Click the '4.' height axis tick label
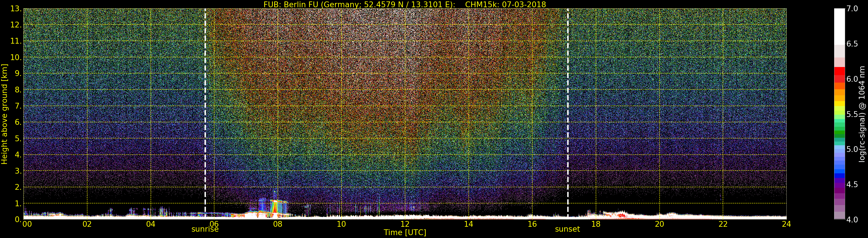 point(18,155)
